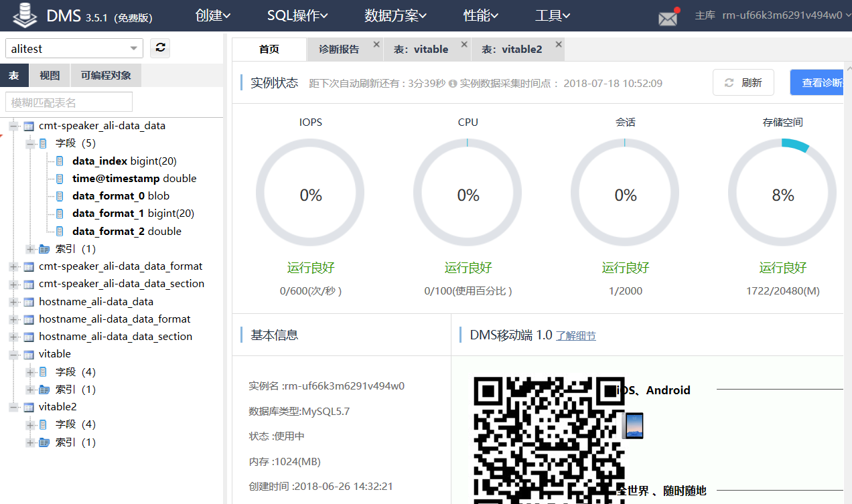Screen dimensions: 852x504
Task: Click table icon of cmt-speaker_ali-data_data
Action: point(28,126)
